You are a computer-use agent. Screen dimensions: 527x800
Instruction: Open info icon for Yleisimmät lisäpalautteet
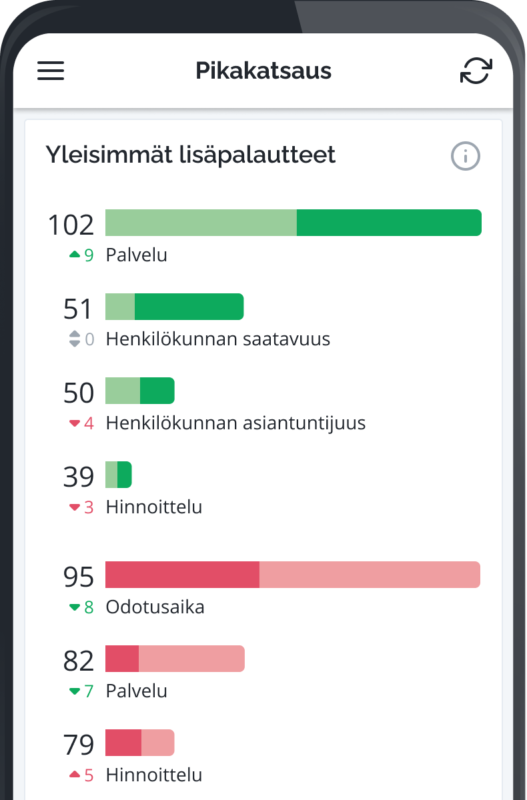[465, 156]
